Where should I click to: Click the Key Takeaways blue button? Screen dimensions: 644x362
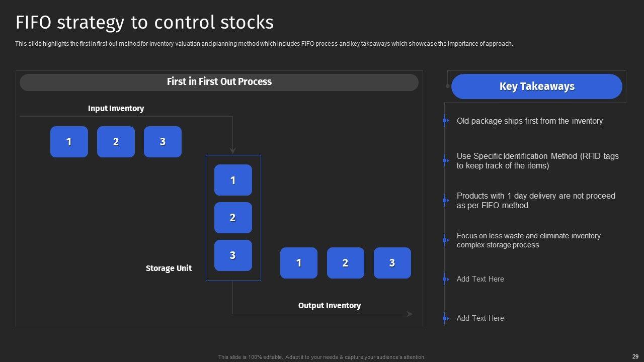click(x=536, y=86)
